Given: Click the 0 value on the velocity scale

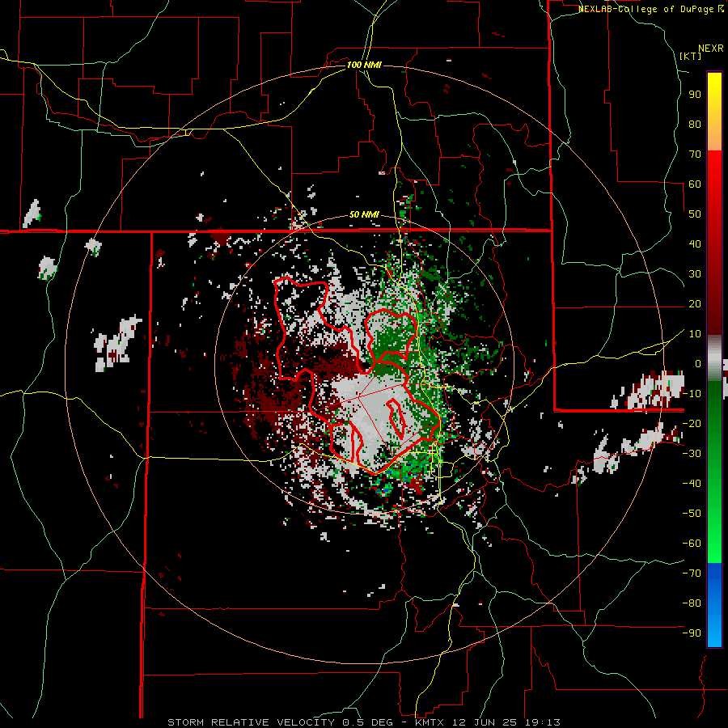Looking at the screenshot, I should click(698, 364).
